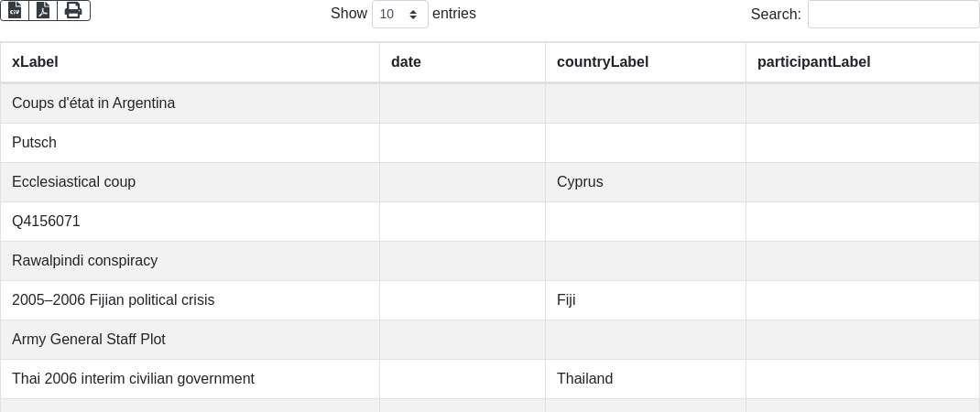Sort by xLabel column header
Screen dimensions: 980x412
pos(190,62)
